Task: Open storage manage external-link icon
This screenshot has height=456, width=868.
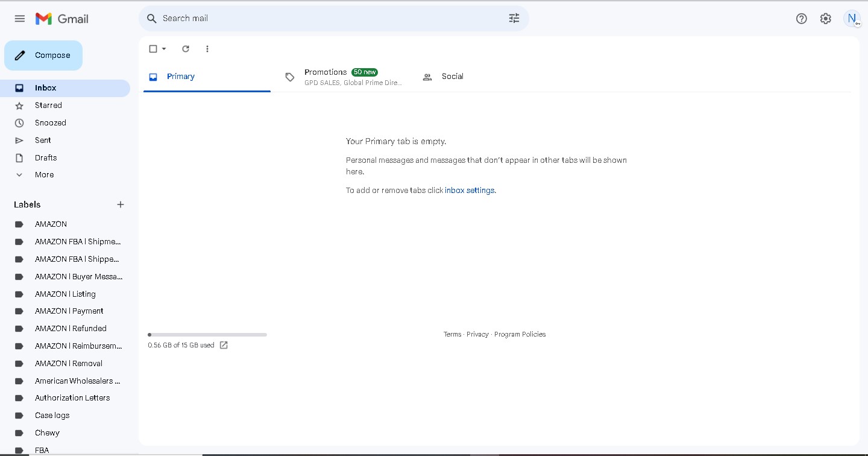Action: (x=224, y=345)
